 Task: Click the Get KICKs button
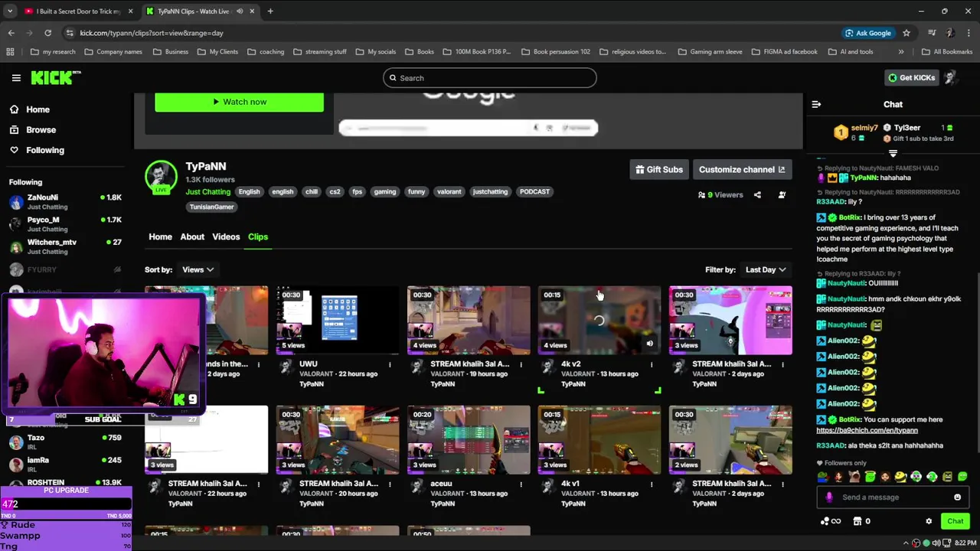(x=911, y=77)
